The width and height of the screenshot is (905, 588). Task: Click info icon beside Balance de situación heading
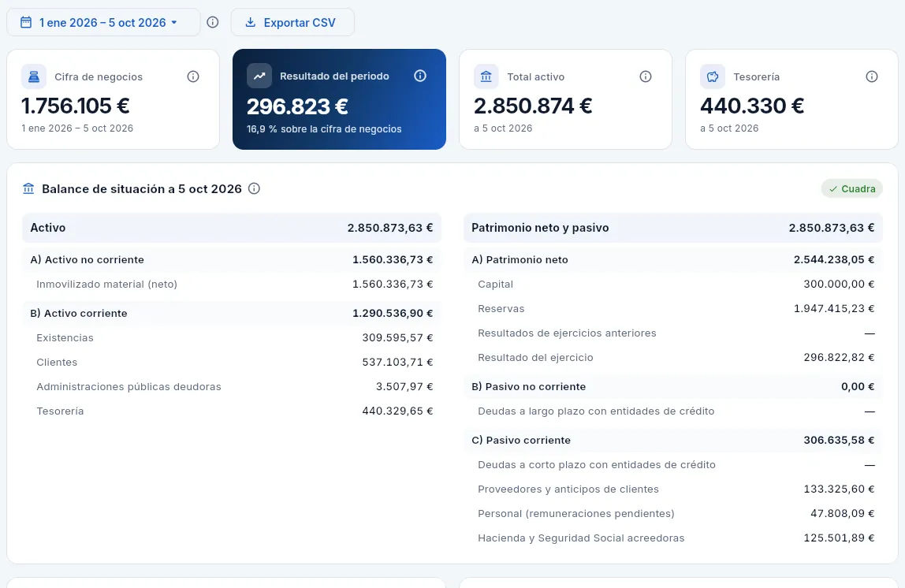click(254, 188)
